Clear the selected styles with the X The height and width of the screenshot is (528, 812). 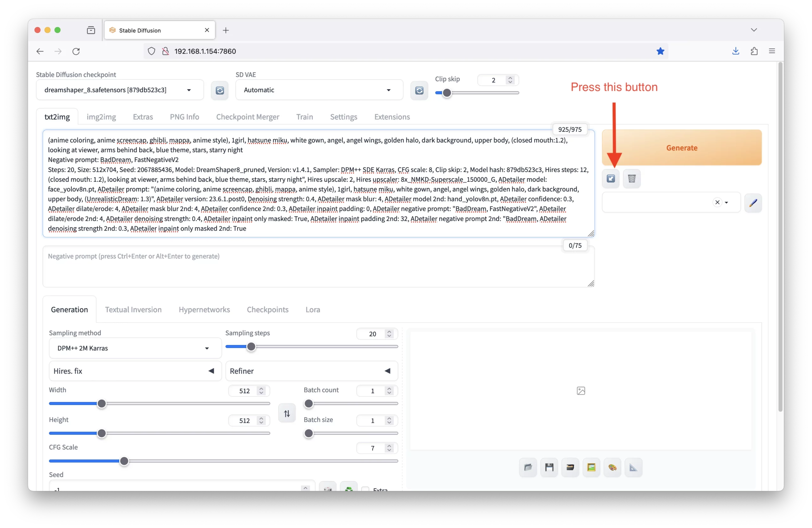point(717,203)
